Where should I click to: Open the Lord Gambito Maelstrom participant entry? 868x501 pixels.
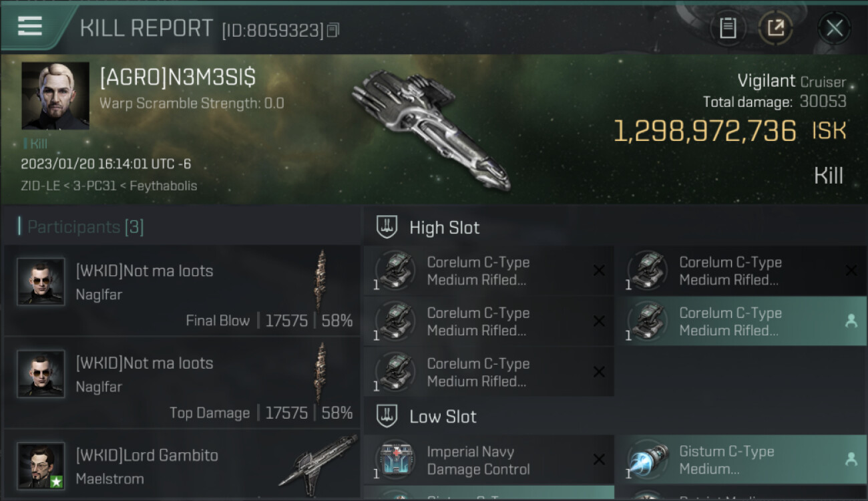tap(182, 466)
